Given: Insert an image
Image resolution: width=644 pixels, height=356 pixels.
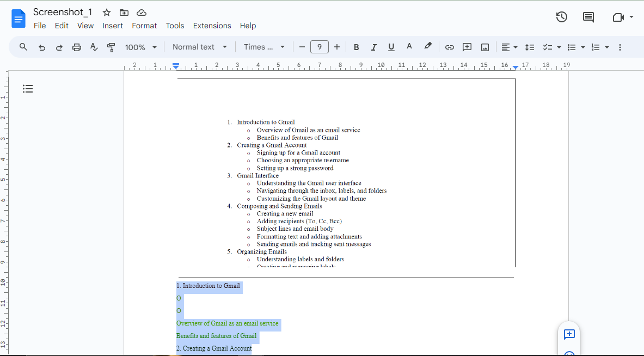Looking at the screenshot, I should (x=485, y=47).
